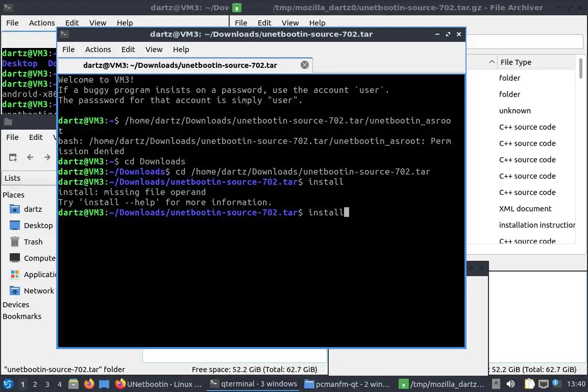The image size is (588, 392).
Task: Launch file manager from taskbar quick launch
Action: coord(73,384)
